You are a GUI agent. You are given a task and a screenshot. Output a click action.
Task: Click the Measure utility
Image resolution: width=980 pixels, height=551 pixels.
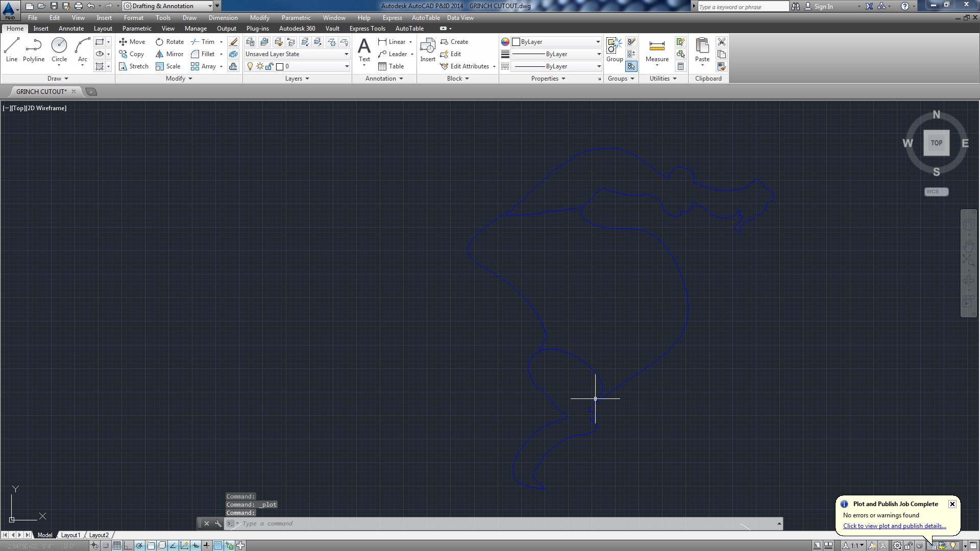click(657, 51)
